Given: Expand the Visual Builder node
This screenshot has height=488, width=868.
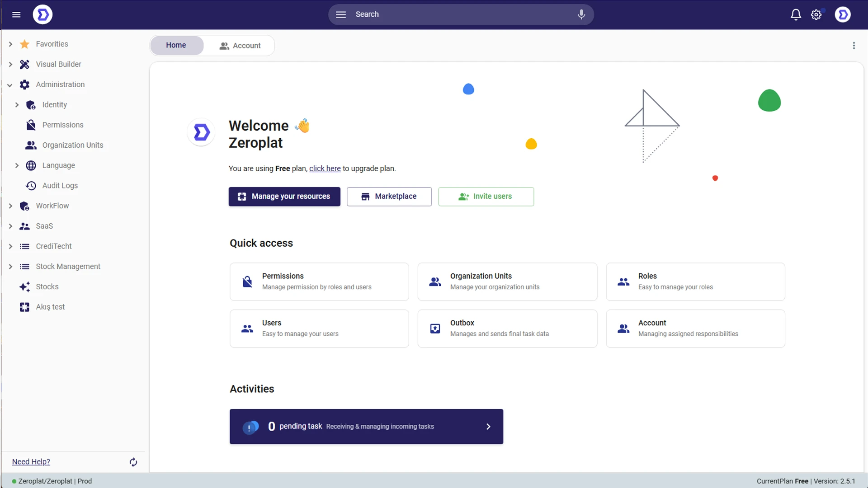Looking at the screenshot, I should click(10, 64).
